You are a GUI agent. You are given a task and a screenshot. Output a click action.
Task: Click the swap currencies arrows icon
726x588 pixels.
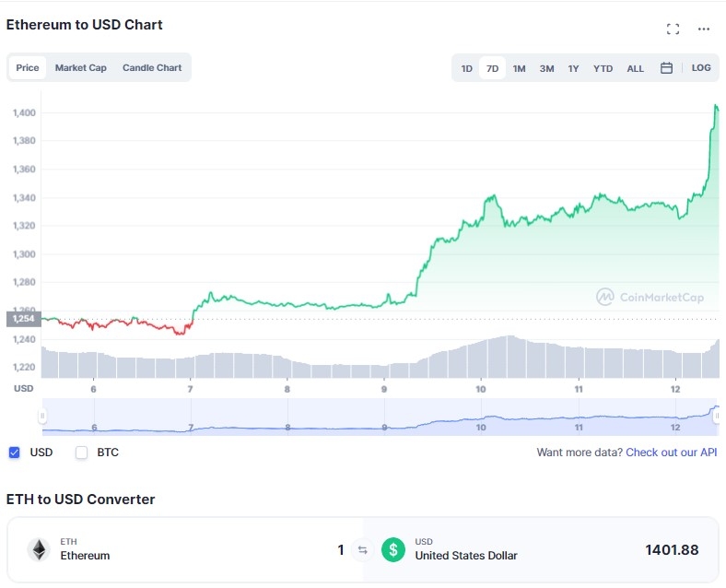click(362, 550)
